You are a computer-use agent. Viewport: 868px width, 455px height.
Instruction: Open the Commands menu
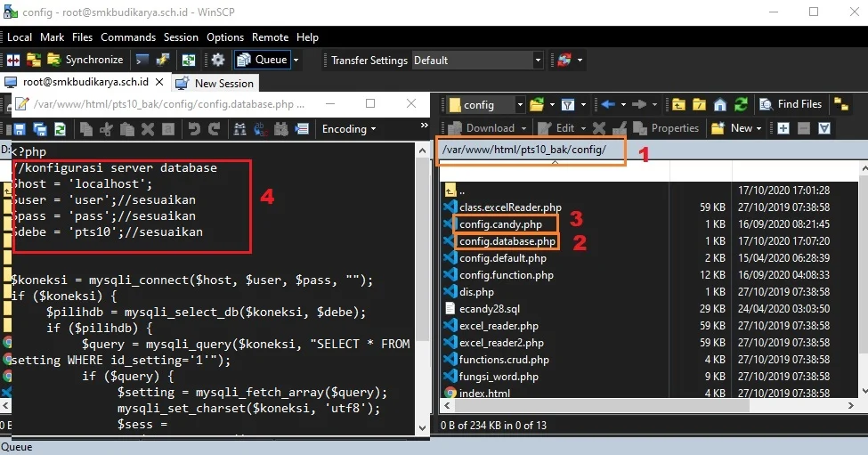coord(128,37)
